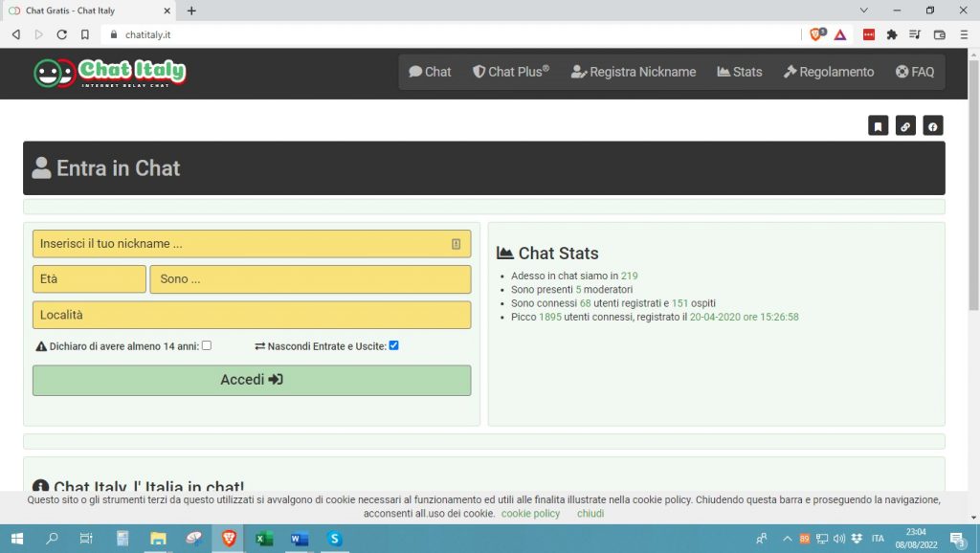
Task: Click the Chat Italy logo
Action: pyautogui.click(x=109, y=73)
